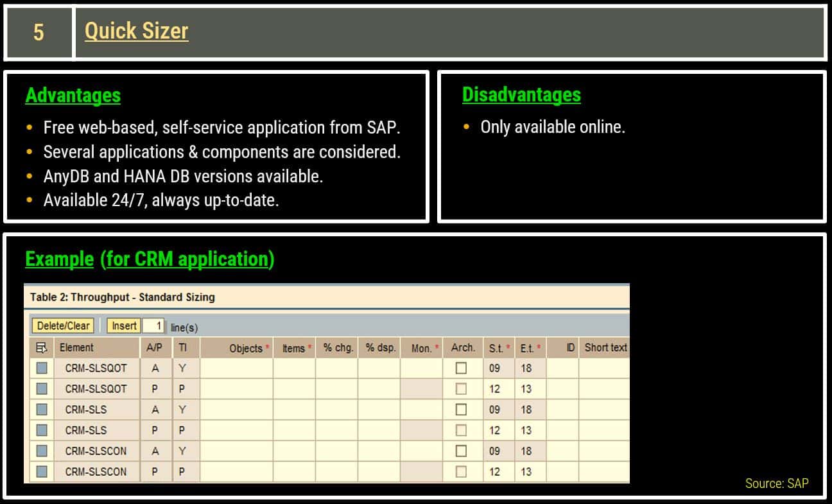Select row marker for CRM-SLSQOT row with A/P value P
The width and height of the screenshot is (832, 504).
[x=42, y=389]
